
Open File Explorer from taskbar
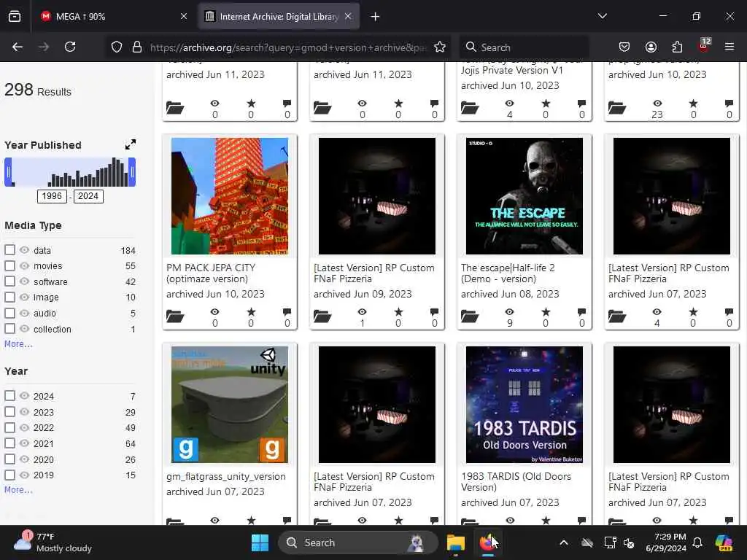(455, 542)
